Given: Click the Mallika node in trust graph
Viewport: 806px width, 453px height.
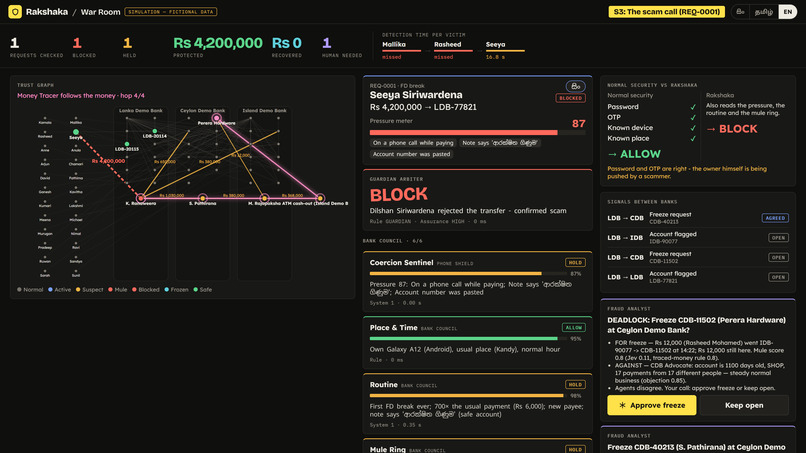Looking at the screenshot, I should [76, 118].
